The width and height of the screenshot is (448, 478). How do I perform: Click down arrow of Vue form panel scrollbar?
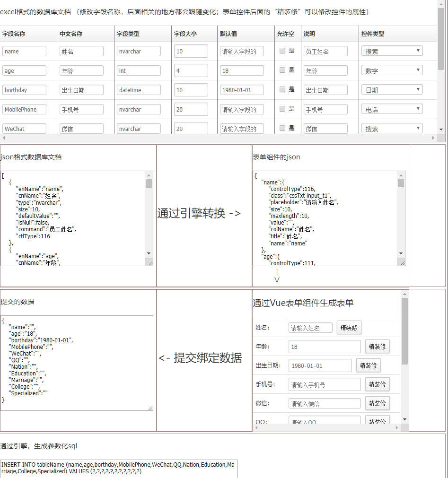[404, 419]
